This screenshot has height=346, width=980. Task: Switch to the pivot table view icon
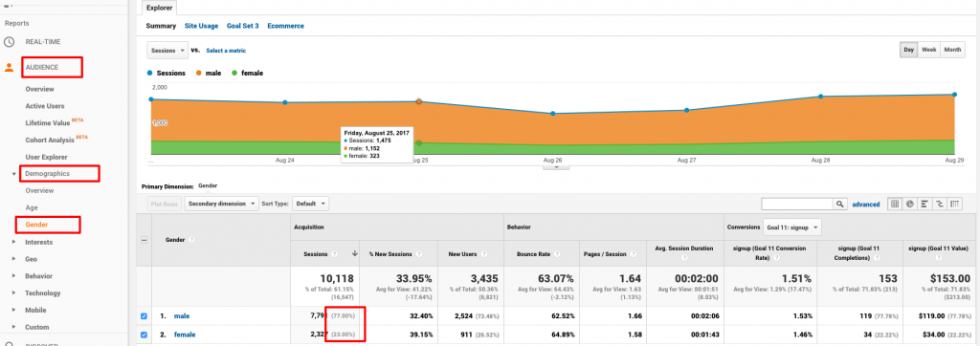[955, 204]
